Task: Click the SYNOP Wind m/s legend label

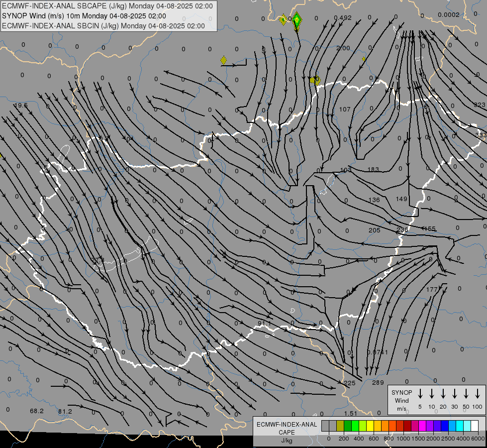Action: point(401,400)
